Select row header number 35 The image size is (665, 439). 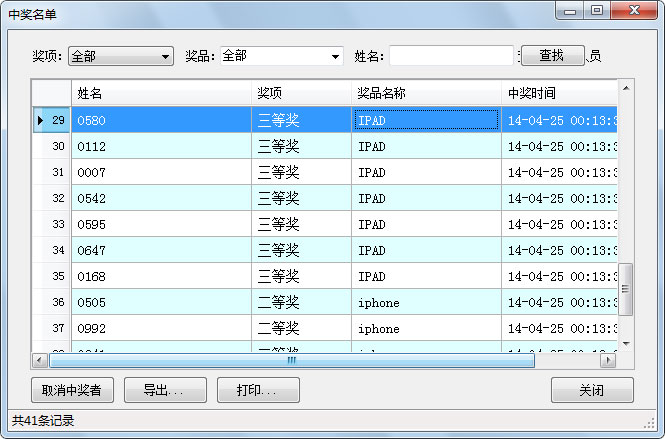tap(52, 276)
